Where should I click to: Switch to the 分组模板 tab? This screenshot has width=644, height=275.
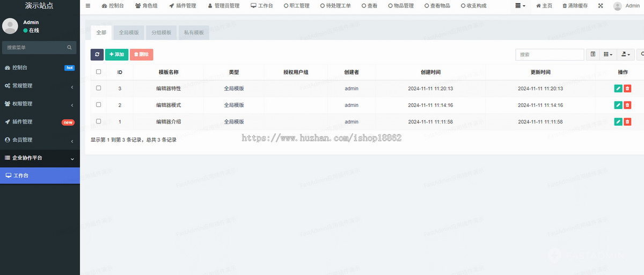pos(161,32)
